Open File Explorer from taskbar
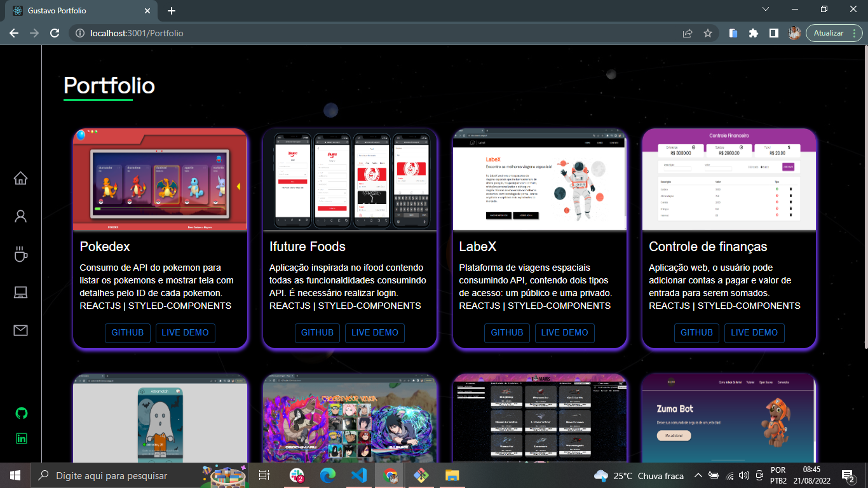The image size is (868, 488). coord(452,475)
